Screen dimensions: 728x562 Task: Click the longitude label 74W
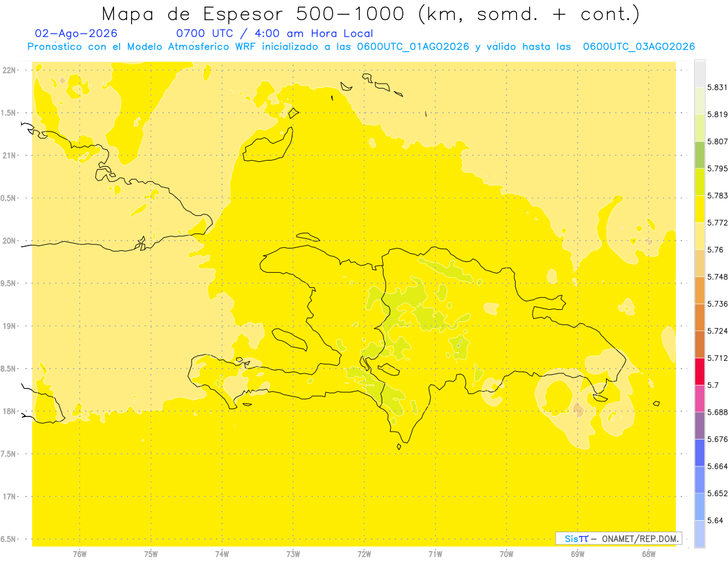coord(222,554)
